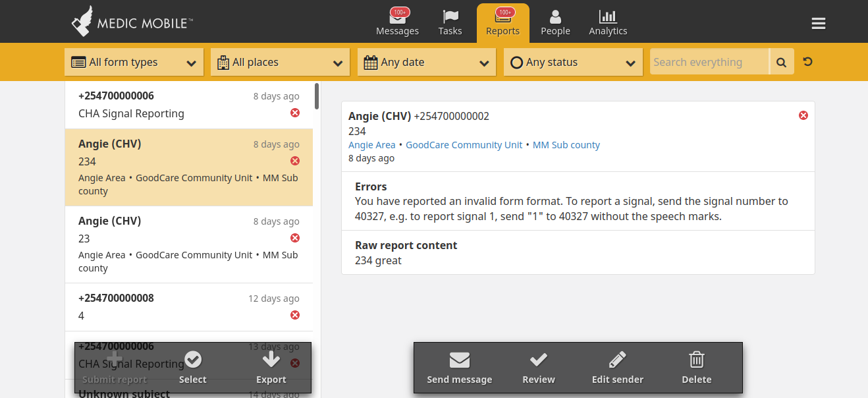Screen dimensions: 868x398
Task: Reset filters with the undo arrow
Action: coord(809,61)
